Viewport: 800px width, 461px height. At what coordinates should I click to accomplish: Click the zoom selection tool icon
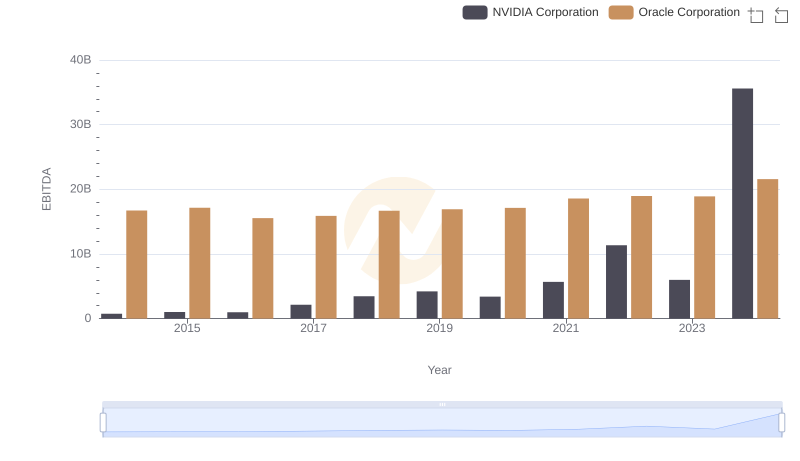pyautogui.click(x=755, y=15)
